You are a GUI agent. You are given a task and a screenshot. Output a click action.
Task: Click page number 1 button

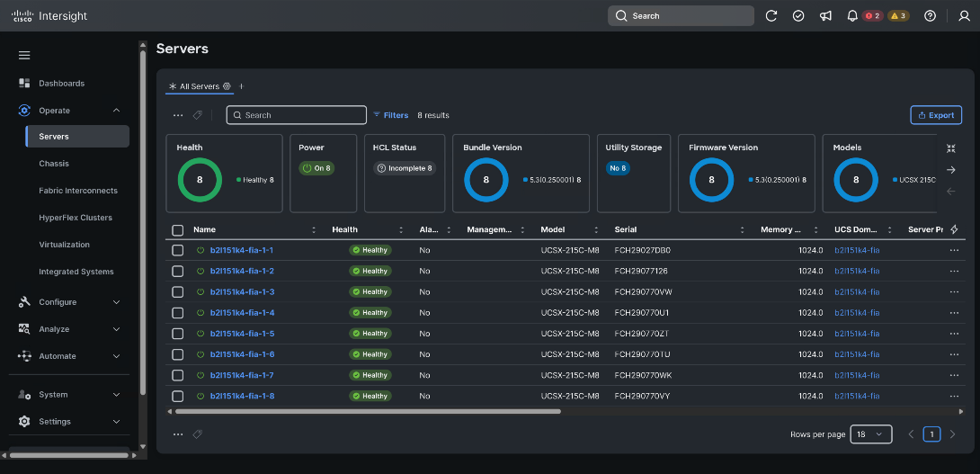coord(931,434)
